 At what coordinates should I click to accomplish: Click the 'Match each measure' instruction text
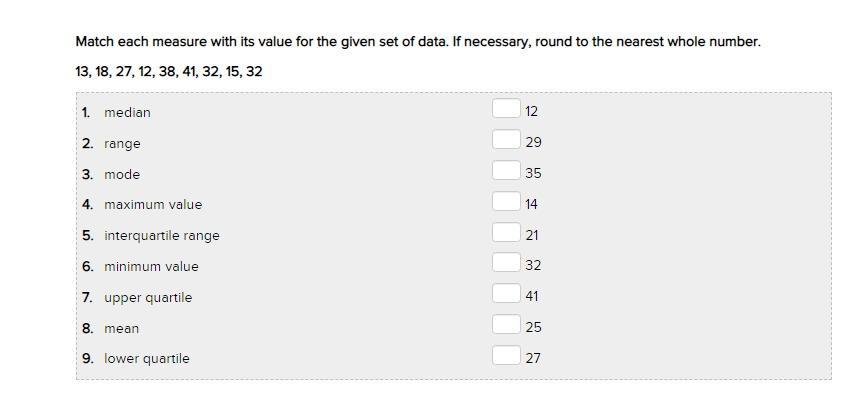tap(417, 42)
